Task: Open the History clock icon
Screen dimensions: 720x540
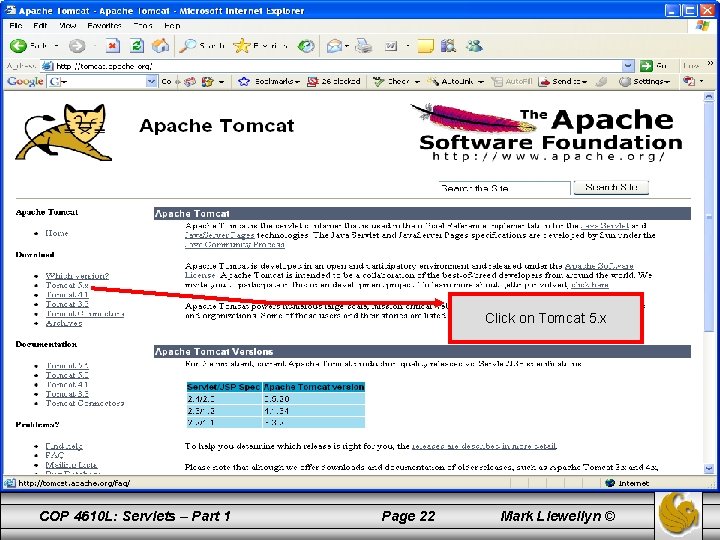Action: [306, 45]
